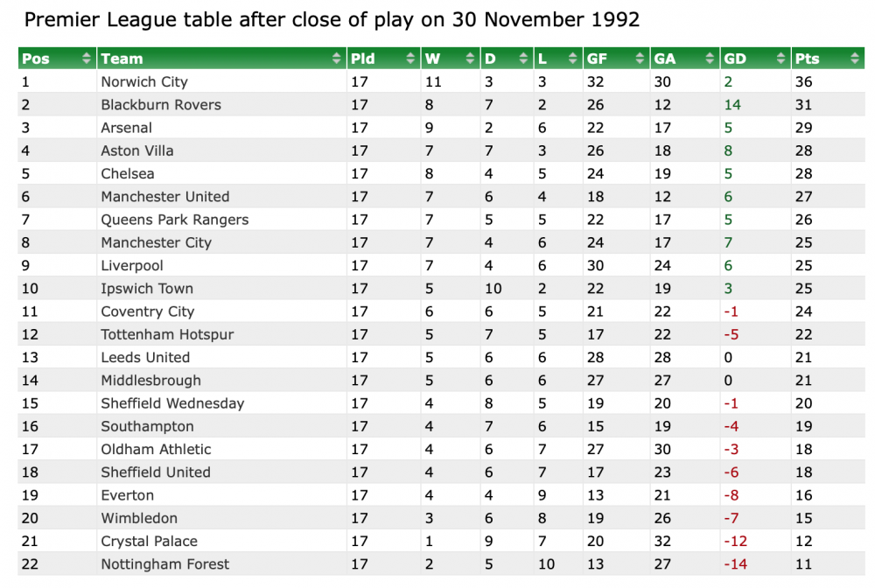
Task: Click the Premier League table title text
Action: coord(332,19)
